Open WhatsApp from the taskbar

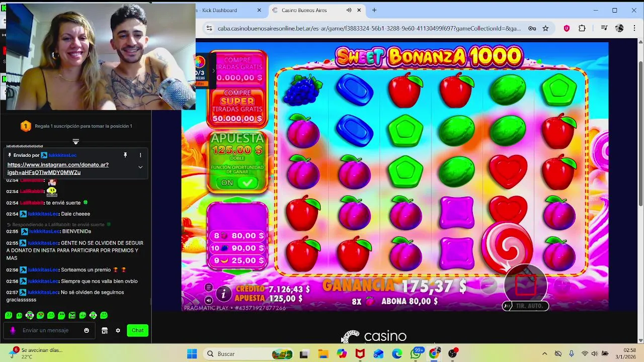(416, 354)
